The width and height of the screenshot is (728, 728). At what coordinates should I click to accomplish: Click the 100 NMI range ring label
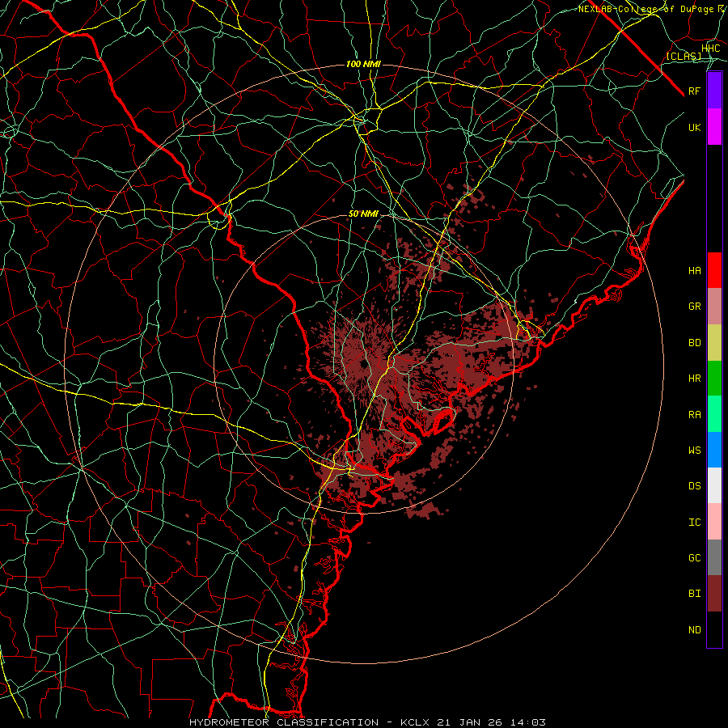[363, 64]
